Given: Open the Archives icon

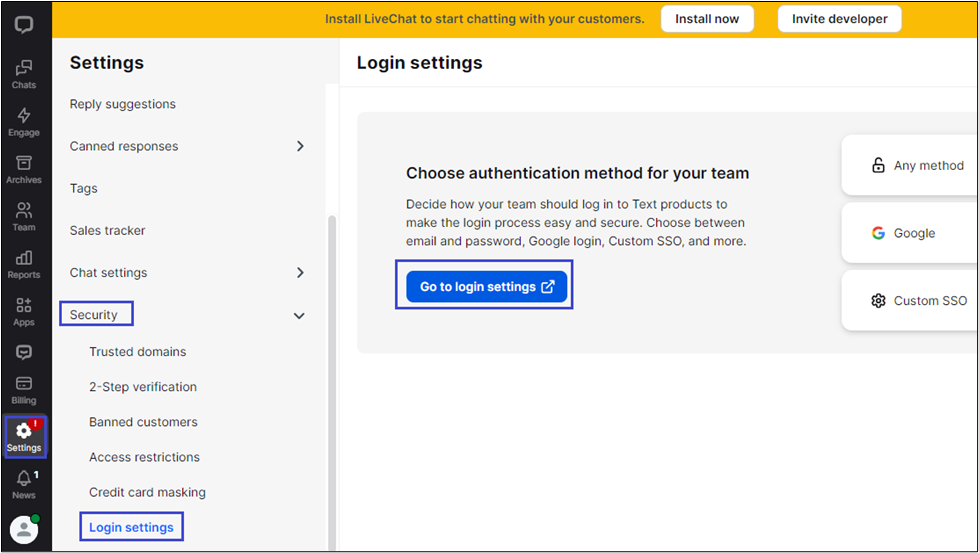Looking at the screenshot, I should 24,169.
